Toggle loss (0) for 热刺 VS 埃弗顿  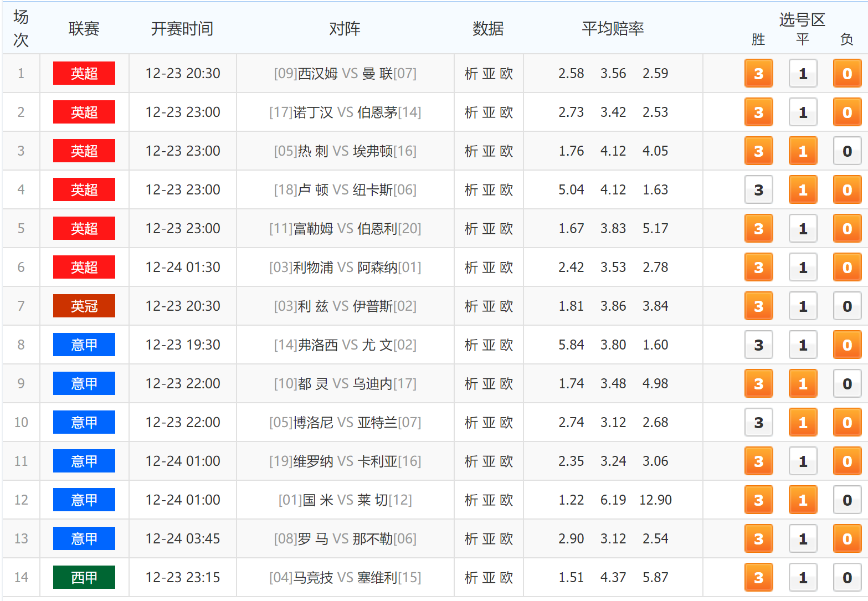(x=847, y=151)
